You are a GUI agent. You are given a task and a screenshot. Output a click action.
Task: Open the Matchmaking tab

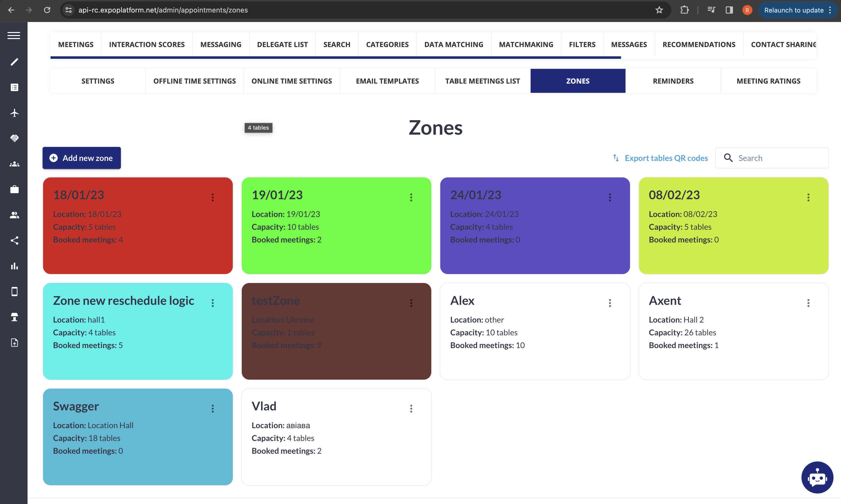click(526, 45)
